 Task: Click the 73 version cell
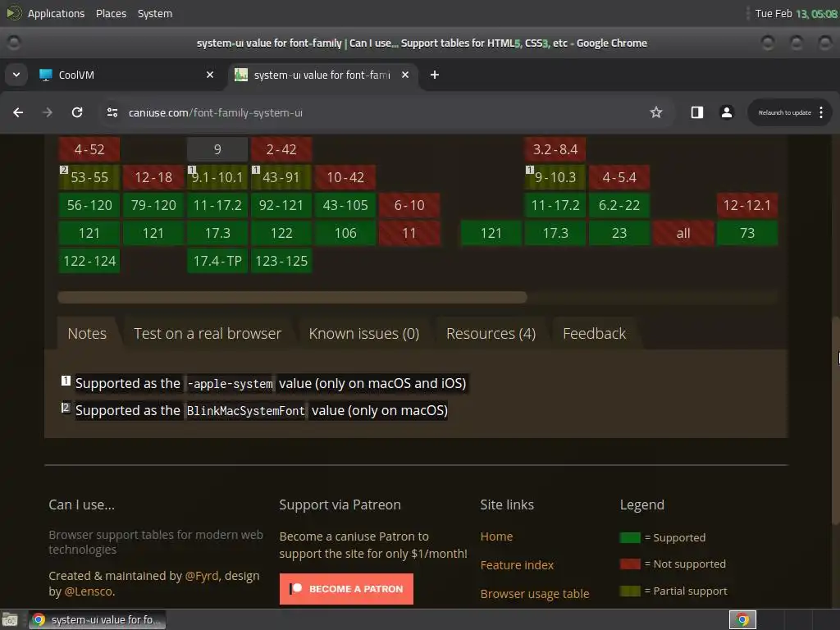click(747, 233)
